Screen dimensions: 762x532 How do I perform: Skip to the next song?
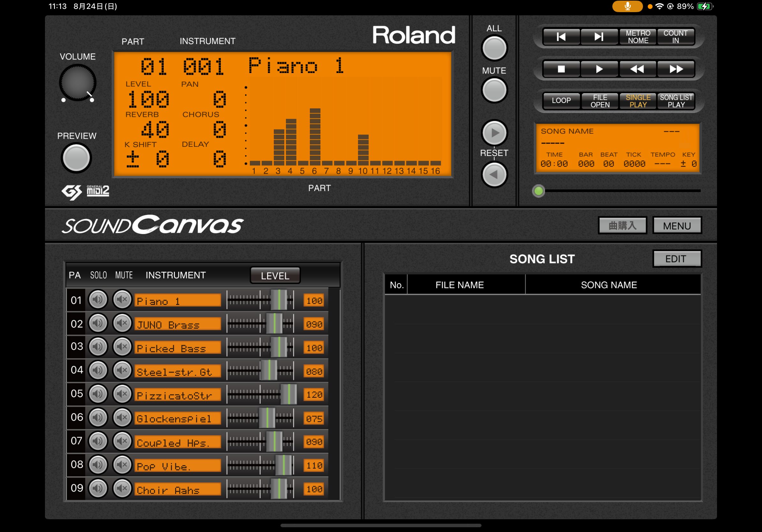[x=599, y=36]
